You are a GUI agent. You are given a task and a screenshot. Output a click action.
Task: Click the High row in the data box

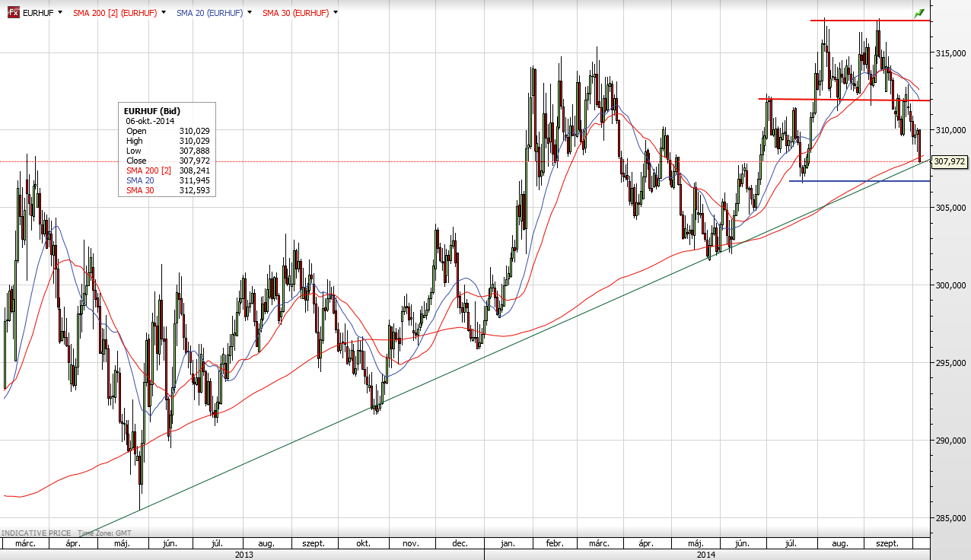(x=167, y=141)
